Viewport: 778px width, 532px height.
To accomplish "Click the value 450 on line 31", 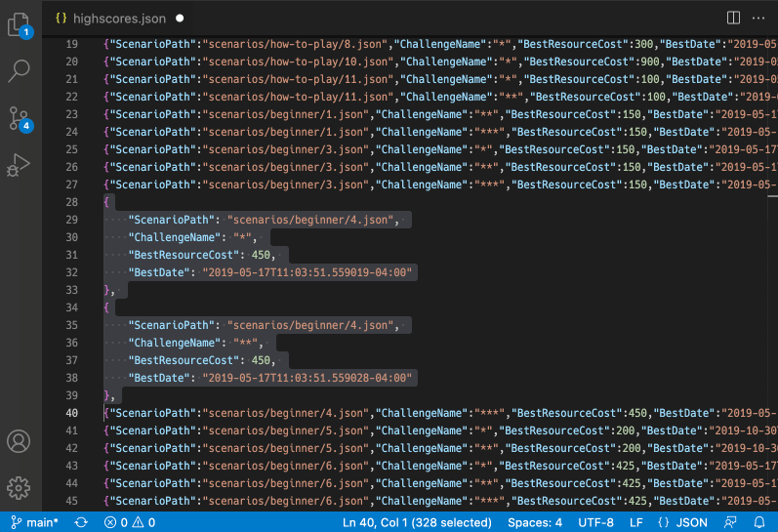I will (261, 255).
